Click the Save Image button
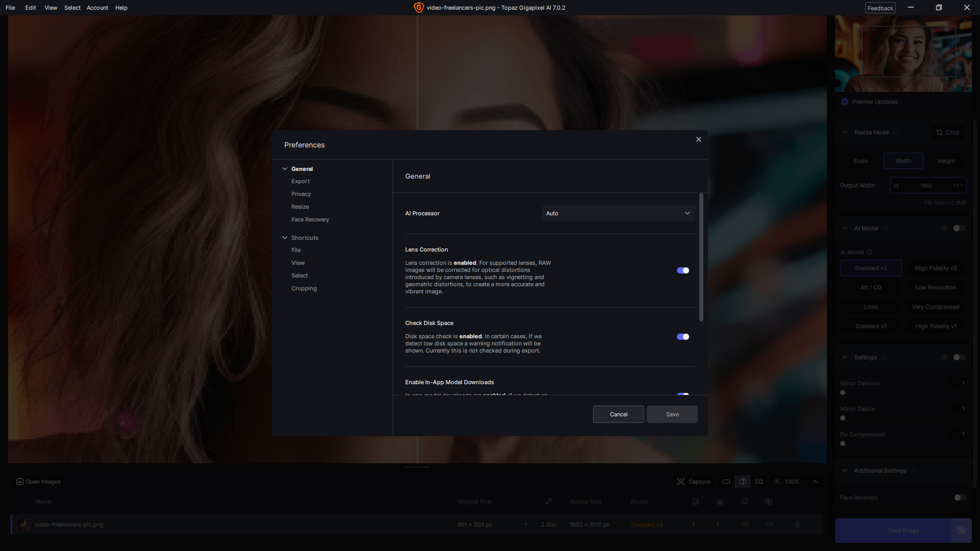Image resolution: width=980 pixels, height=551 pixels. pyautogui.click(x=893, y=531)
